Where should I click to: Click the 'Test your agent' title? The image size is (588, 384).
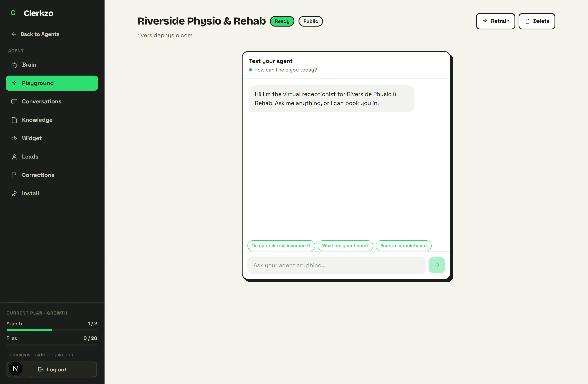(271, 61)
